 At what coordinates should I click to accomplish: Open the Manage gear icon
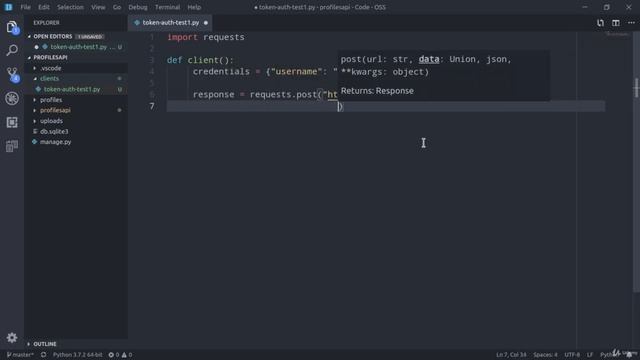12,338
